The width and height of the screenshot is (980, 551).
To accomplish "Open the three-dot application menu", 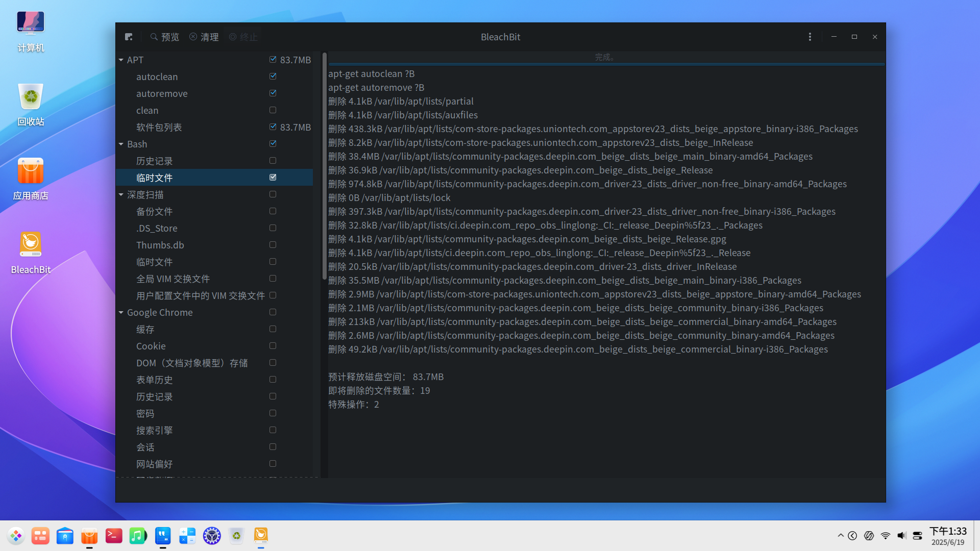I will 810,37.
